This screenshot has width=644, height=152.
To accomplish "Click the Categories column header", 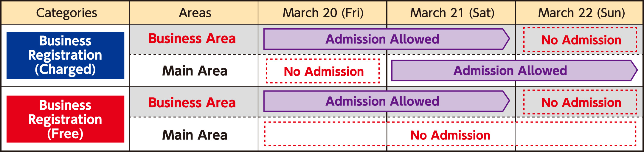I will pos(66,13).
